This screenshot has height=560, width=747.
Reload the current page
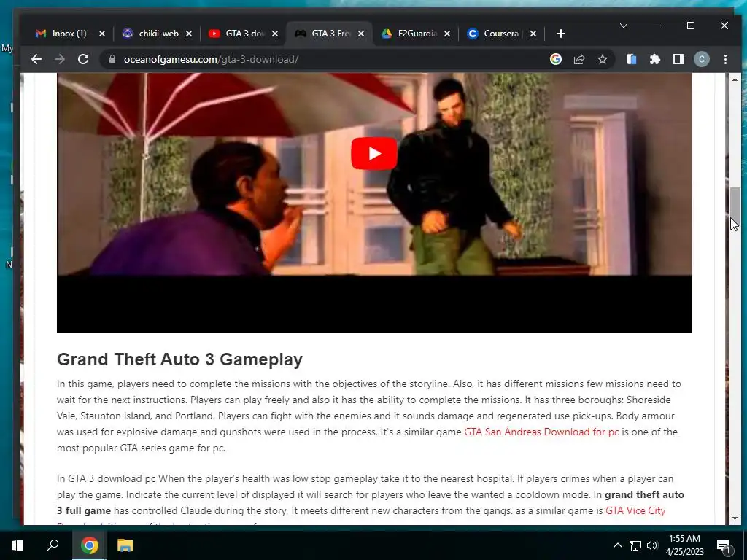pyautogui.click(x=83, y=60)
